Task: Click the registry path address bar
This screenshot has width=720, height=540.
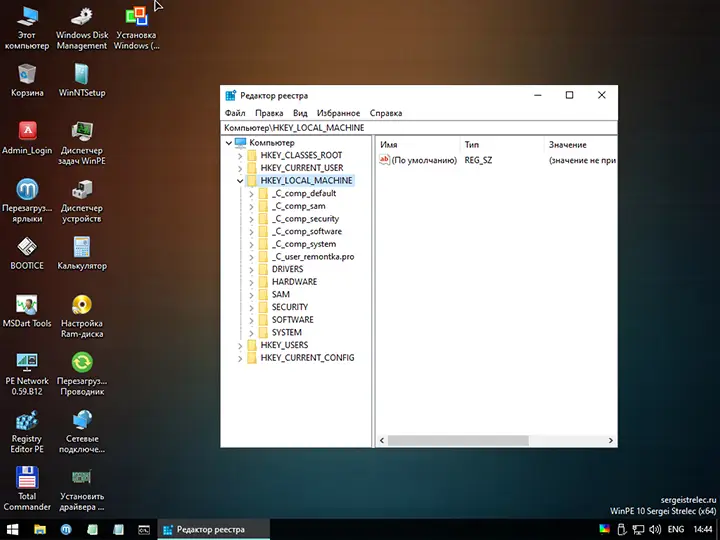Action: [x=419, y=128]
